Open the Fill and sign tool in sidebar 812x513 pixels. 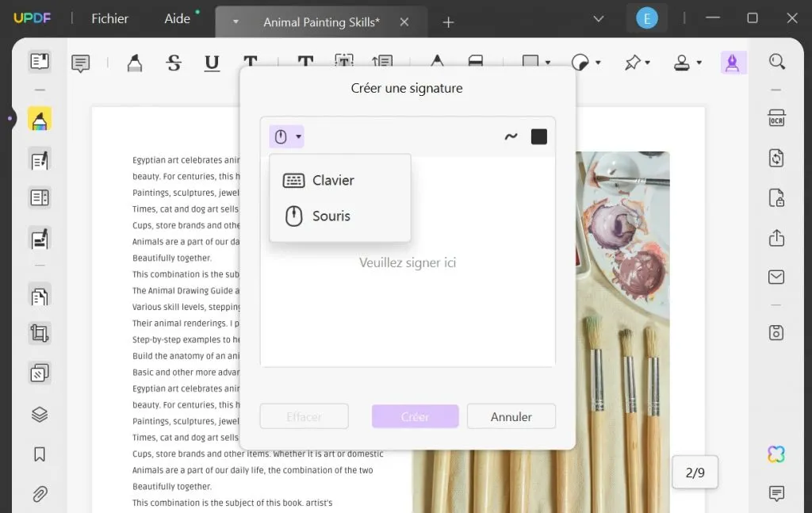pyautogui.click(x=40, y=239)
